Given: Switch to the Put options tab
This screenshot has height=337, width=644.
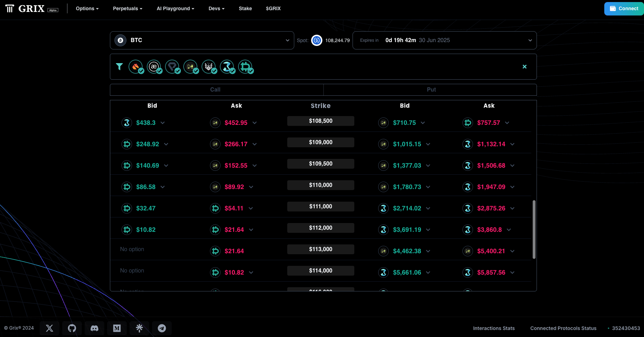Looking at the screenshot, I should click(x=431, y=89).
